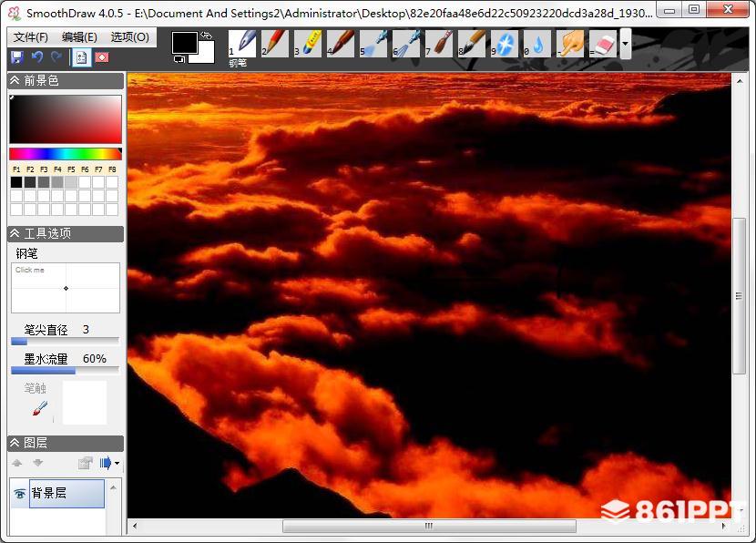Open the 编辑(E) menu
The image size is (756, 543).
coord(79,37)
